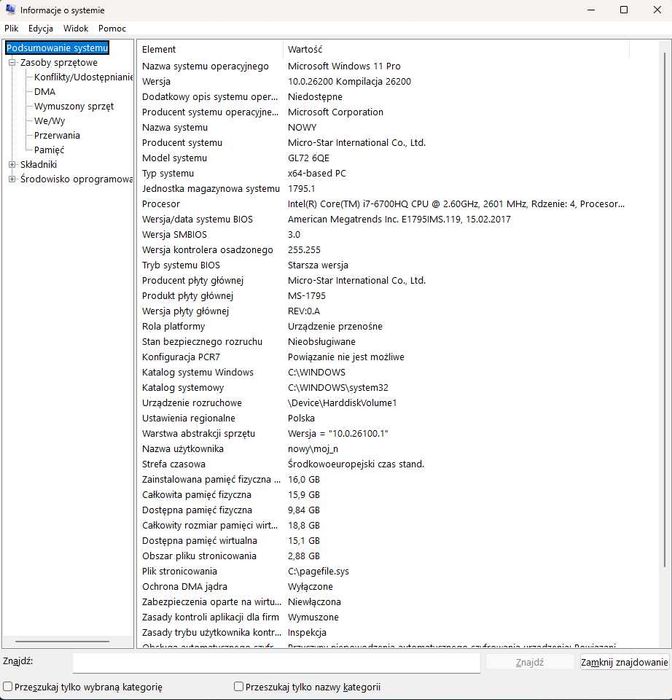Click the Producent płyty głównej row label

point(192,280)
